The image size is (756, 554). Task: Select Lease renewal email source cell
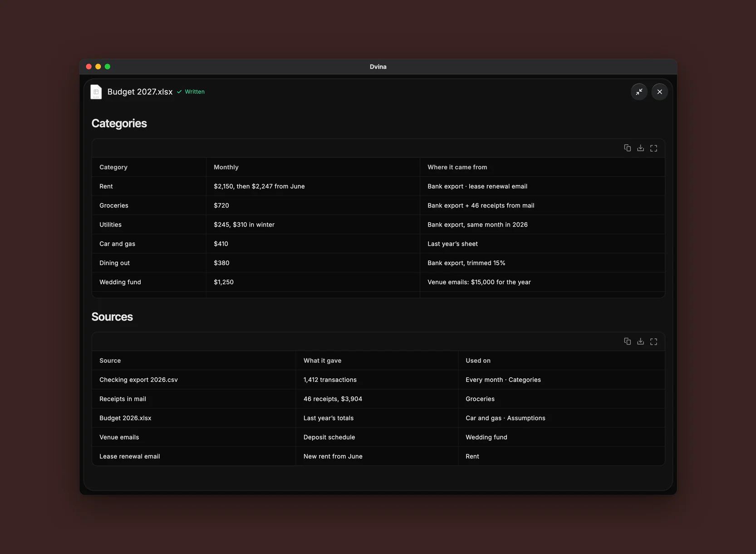(x=194, y=456)
